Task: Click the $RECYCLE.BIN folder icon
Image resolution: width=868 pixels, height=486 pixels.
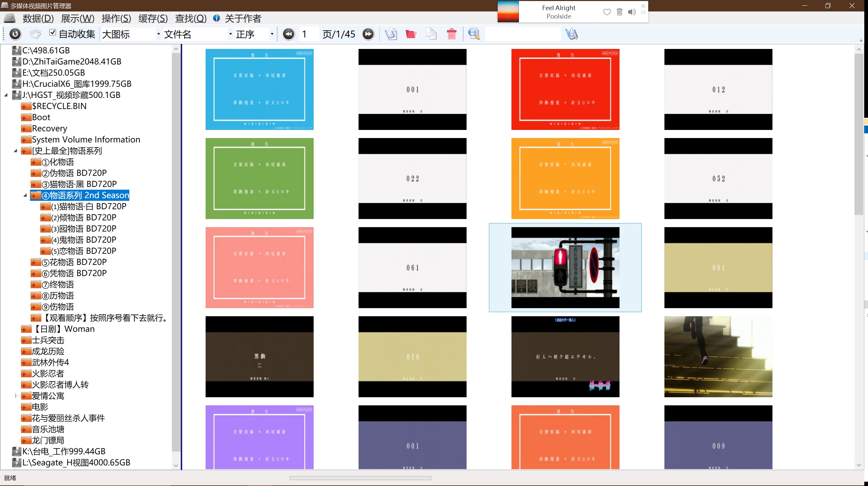Action: pos(26,106)
